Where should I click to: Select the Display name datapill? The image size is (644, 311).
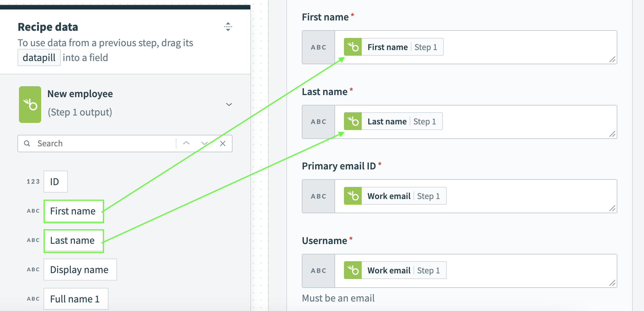(80, 270)
